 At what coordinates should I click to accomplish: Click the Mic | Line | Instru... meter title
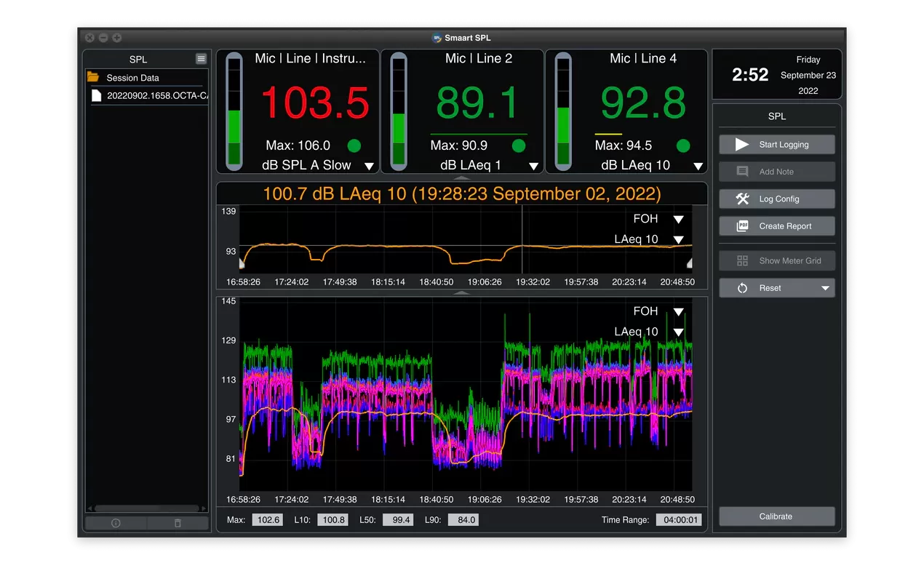[310, 59]
